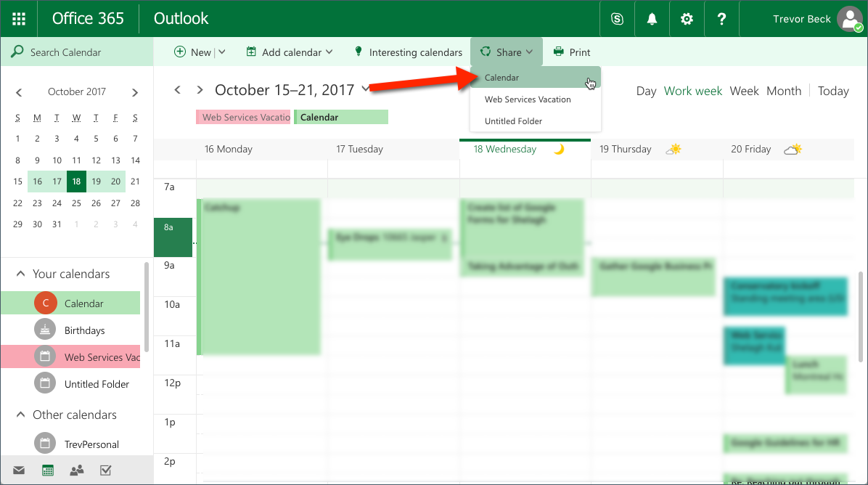
Task: Click the Office 365 header link
Action: [x=88, y=19]
